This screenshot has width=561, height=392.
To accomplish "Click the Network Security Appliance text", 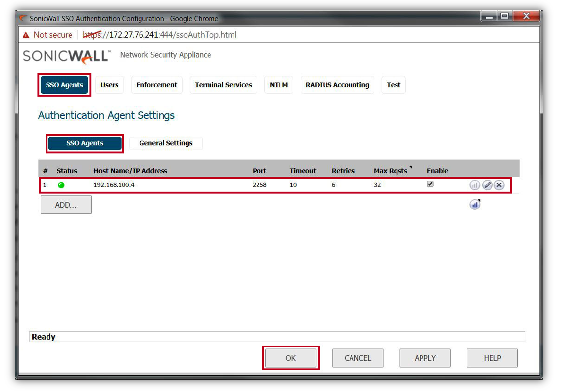I will click(165, 55).
